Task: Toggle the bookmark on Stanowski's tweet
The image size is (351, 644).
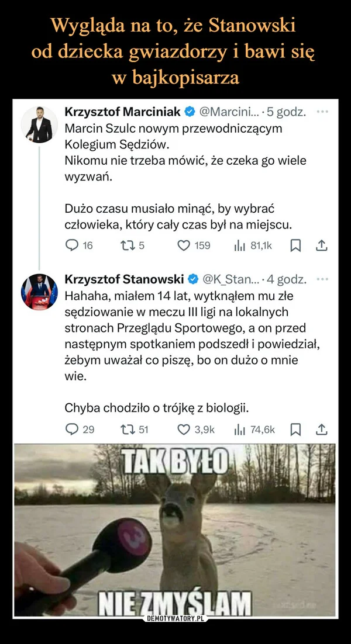Action: (x=295, y=430)
